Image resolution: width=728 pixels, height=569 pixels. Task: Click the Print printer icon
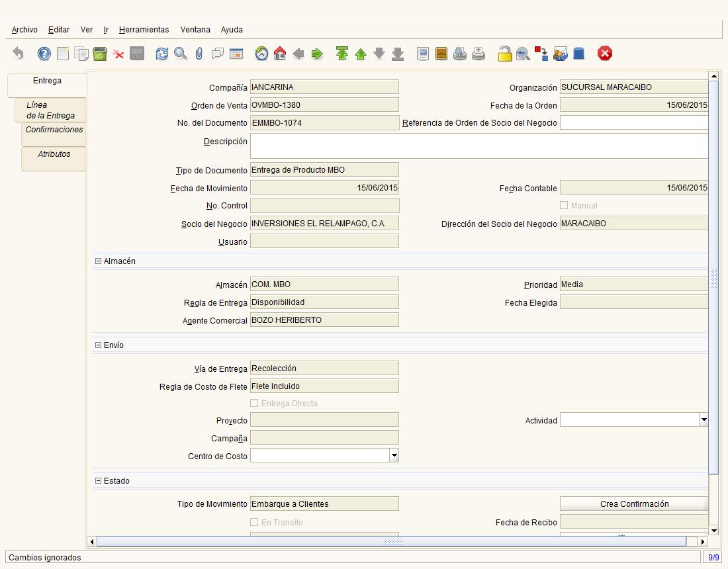(478, 54)
